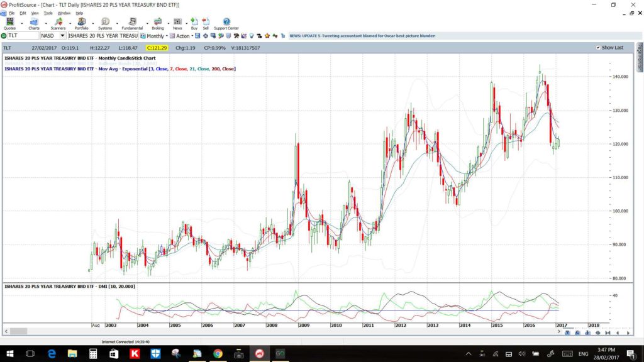
Task: Open the Window menu
Action: [64, 13]
